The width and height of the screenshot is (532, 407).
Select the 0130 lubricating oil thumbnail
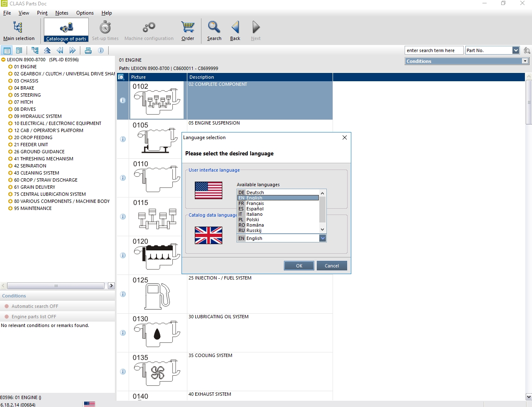click(158, 333)
